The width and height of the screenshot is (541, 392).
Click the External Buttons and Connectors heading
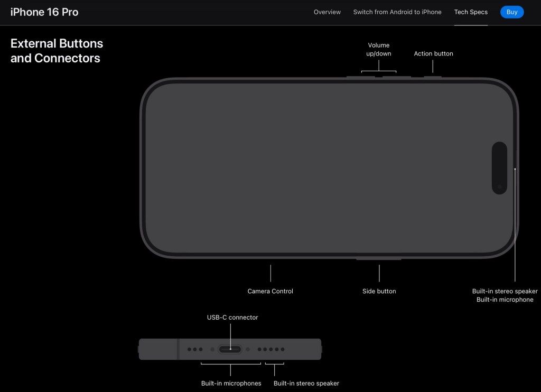(57, 51)
